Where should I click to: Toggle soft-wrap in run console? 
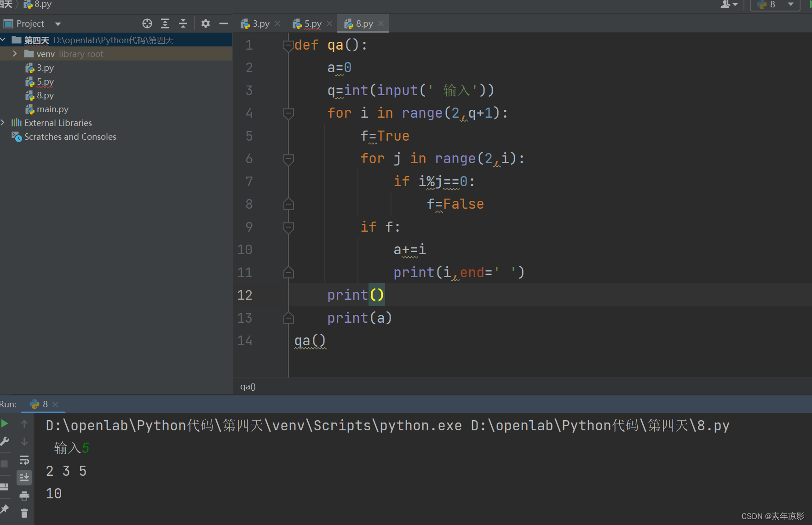pyautogui.click(x=24, y=460)
